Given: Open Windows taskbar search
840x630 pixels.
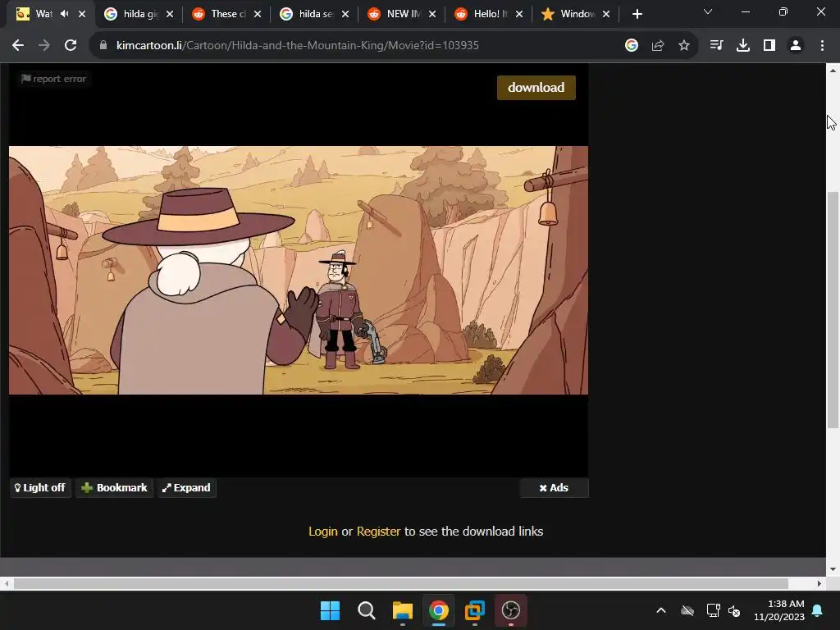Looking at the screenshot, I should [x=367, y=610].
